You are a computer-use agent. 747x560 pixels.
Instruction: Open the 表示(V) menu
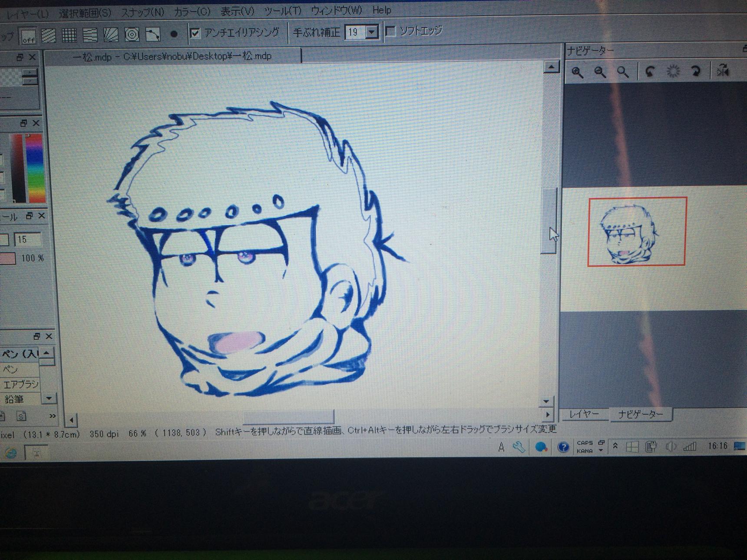(237, 11)
